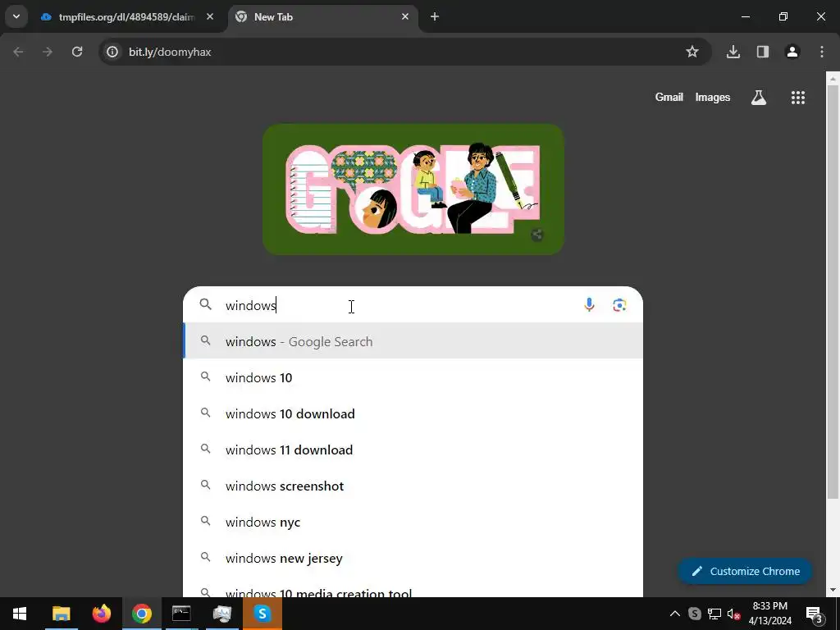Close the New Tab tab
The height and width of the screenshot is (630, 840).
click(x=405, y=17)
